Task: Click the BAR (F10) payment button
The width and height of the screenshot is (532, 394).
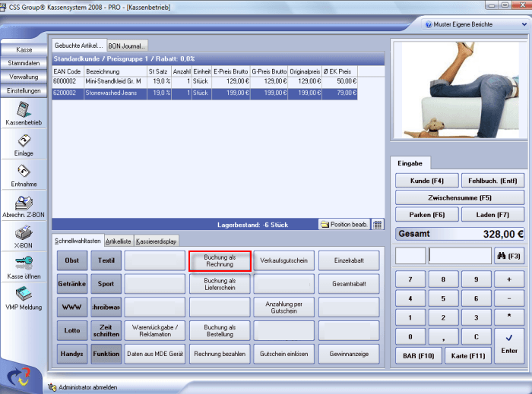Action: click(x=419, y=356)
